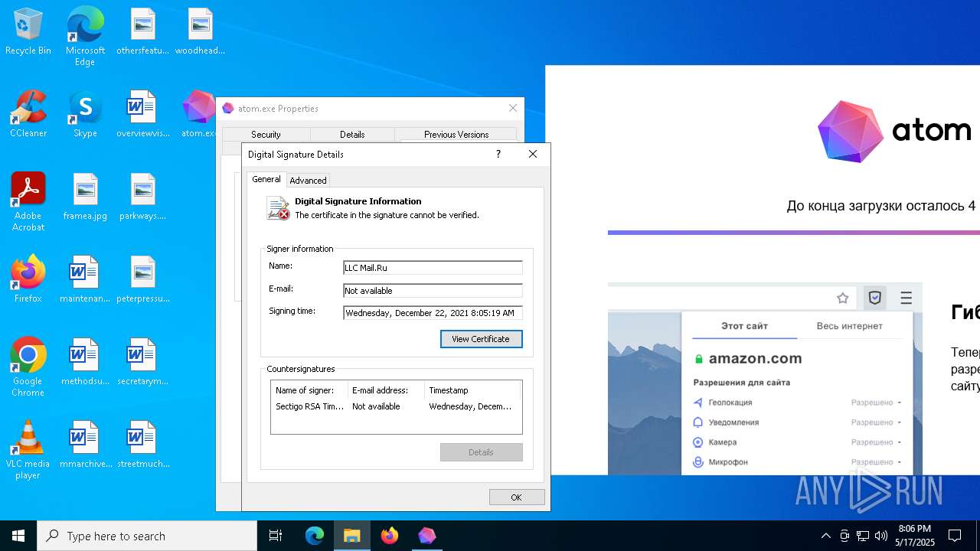Click View Certificate button

point(481,339)
